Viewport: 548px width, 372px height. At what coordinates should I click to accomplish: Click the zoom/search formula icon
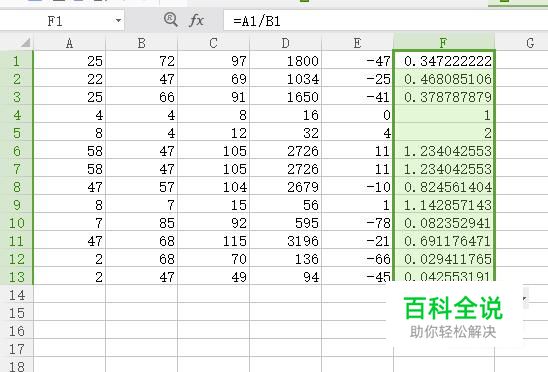pos(171,20)
